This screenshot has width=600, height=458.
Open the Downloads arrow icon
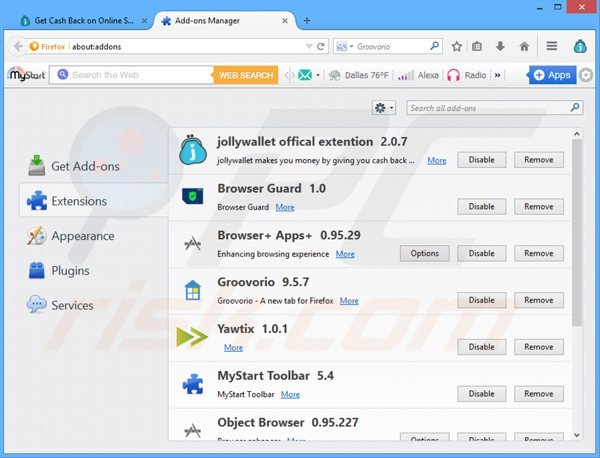tap(500, 46)
